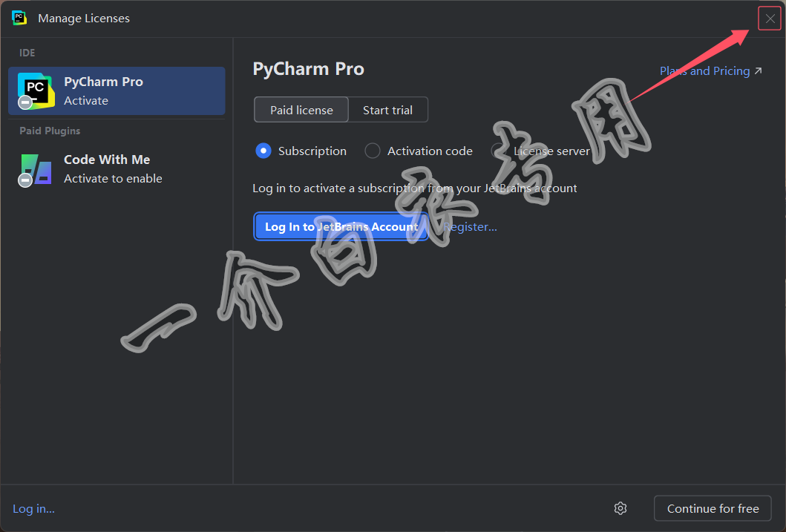Click the 'IDE' section label
Image resolution: width=786 pixels, height=532 pixels.
tap(27, 53)
